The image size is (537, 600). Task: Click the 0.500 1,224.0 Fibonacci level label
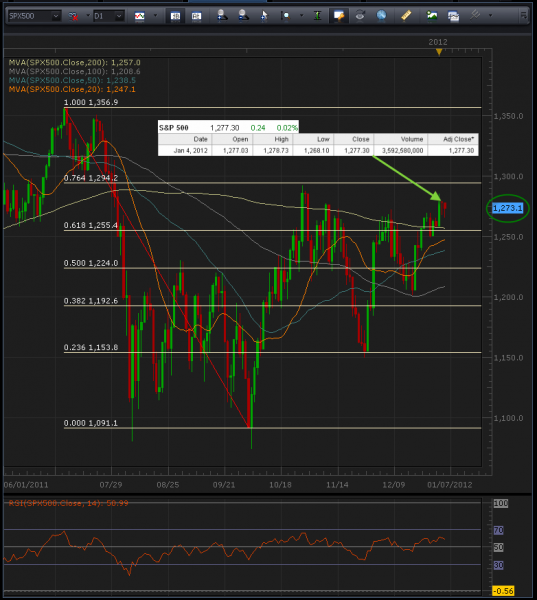[91, 263]
